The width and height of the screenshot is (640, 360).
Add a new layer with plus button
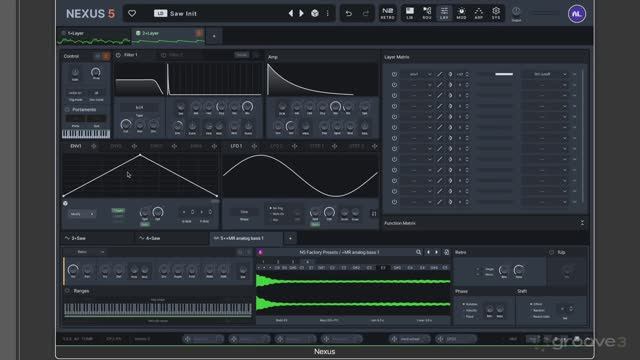click(214, 36)
